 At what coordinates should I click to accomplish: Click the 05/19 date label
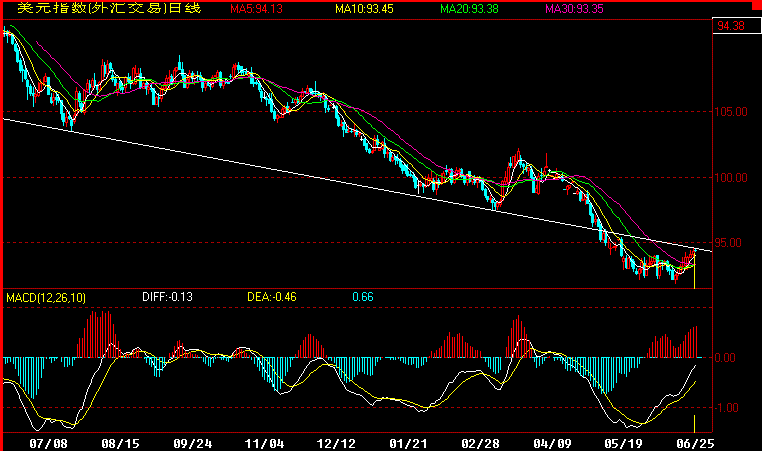click(623, 444)
